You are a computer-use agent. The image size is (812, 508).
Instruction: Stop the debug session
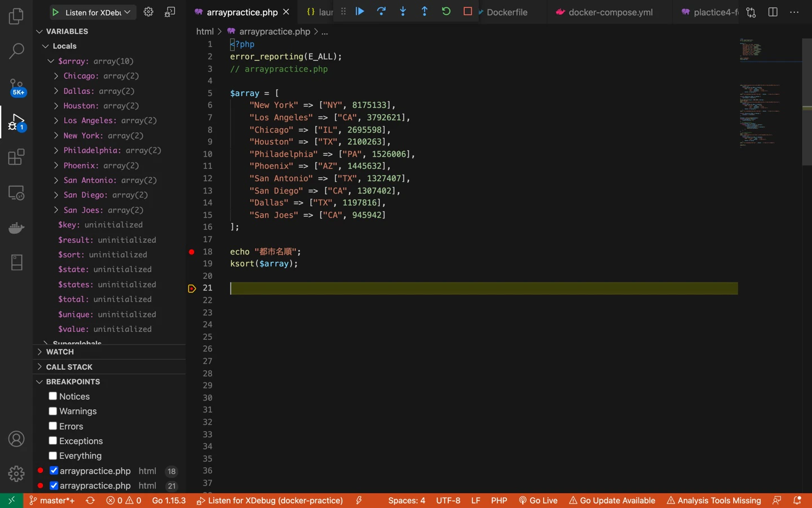tap(467, 11)
